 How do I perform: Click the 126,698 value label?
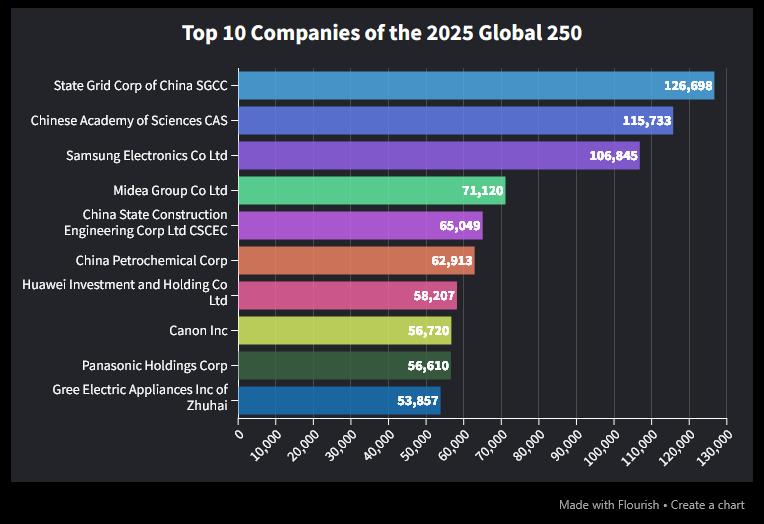(688, 86)
